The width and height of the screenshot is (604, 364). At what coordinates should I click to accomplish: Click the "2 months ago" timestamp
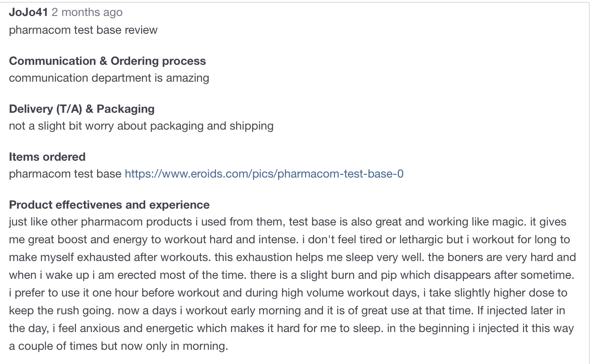coord(87,12)
